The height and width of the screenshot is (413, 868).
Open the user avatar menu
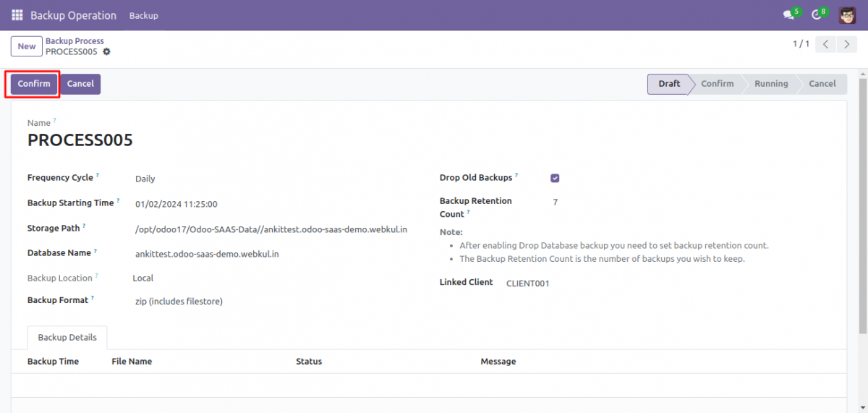point(848,14)
